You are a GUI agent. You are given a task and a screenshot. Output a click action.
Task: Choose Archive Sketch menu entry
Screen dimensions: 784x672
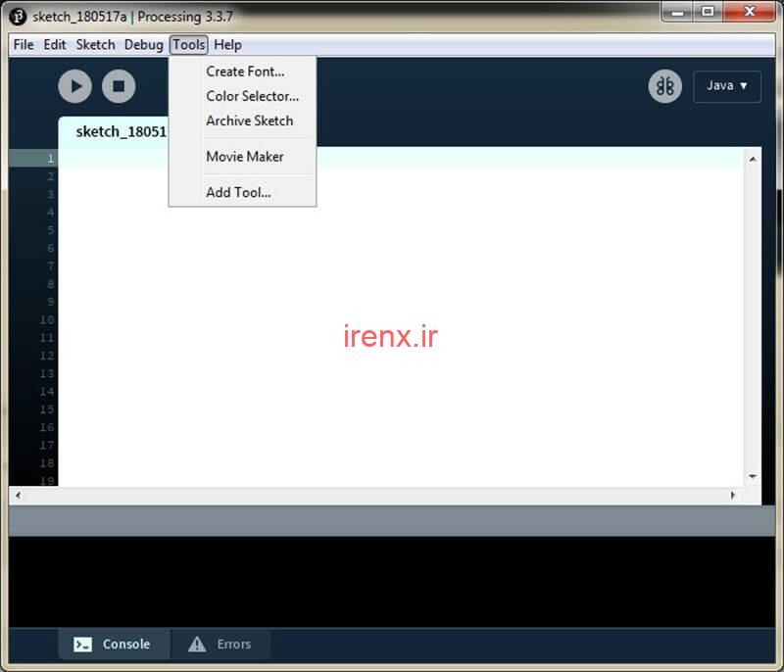(x=249, y=120)
